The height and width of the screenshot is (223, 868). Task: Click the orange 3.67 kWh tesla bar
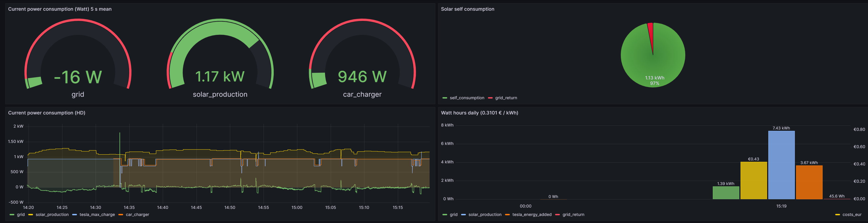[x=809, y=182]
